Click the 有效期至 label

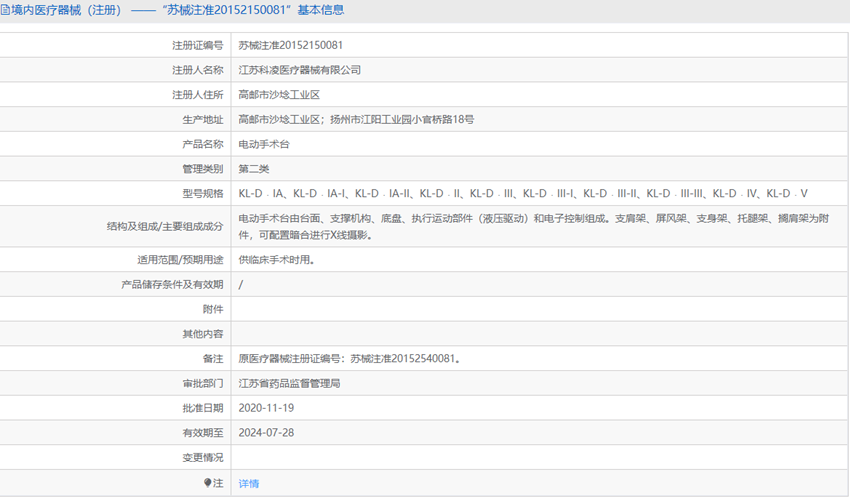pyautogui.click(x=203, y=433)
